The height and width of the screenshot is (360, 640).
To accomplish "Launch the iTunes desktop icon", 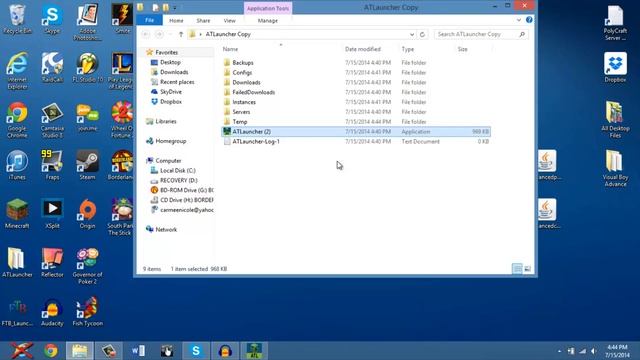I will (x=17, y=165).
